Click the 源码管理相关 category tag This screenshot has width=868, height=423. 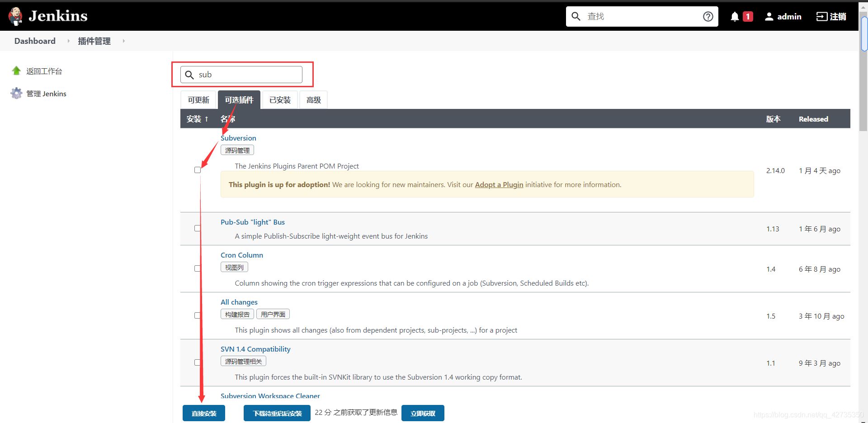coord(243,361)
